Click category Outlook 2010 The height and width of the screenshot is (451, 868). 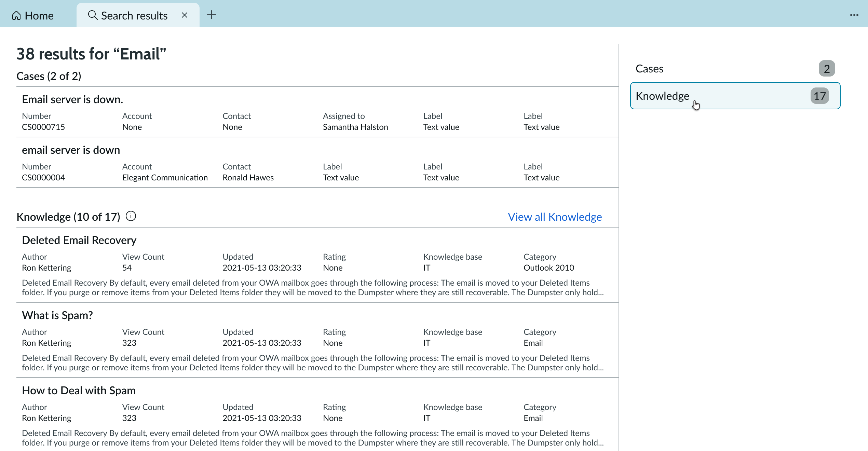(x=549, y=268)
